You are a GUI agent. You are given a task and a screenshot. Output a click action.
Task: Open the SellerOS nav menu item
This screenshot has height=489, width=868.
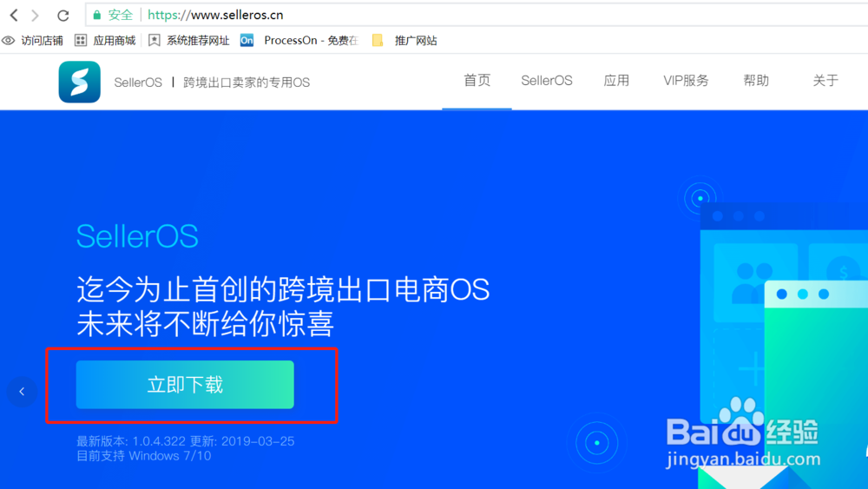(546, 81)
